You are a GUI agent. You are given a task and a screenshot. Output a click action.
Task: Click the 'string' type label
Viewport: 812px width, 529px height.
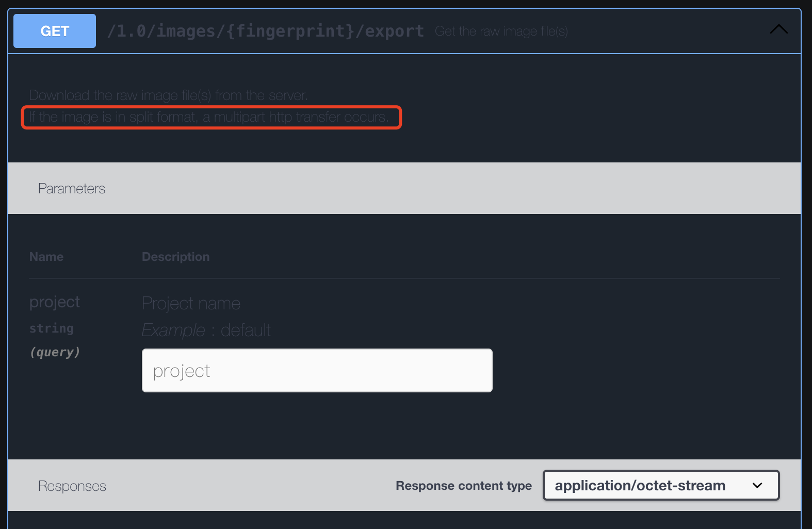52,328
